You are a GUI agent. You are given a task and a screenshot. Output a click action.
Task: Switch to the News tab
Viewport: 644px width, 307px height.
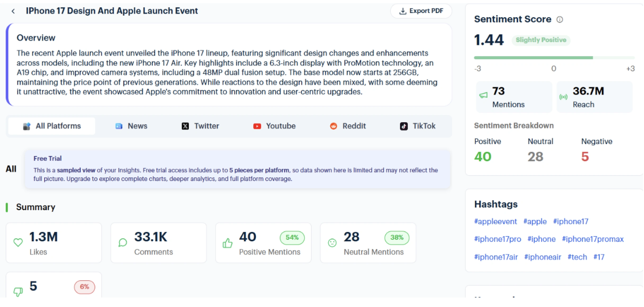click(x=131, y=126)
